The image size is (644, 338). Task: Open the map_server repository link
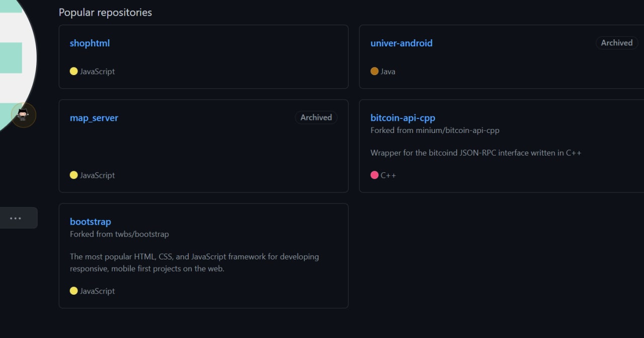[94, 118]
